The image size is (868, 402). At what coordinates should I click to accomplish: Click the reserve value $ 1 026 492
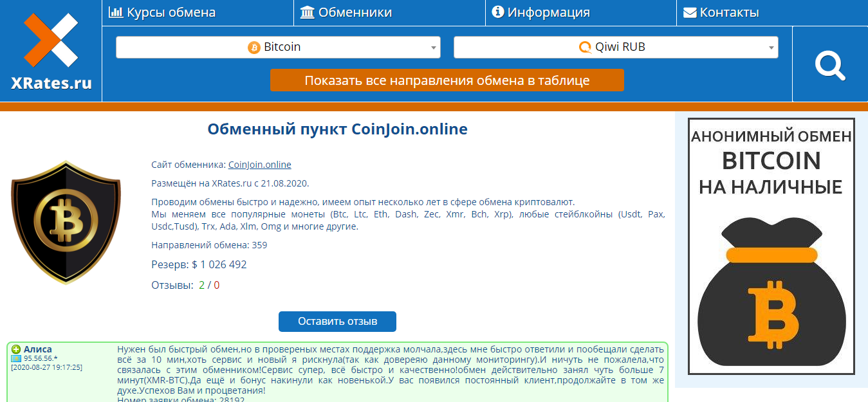pyautogui.click(x=219, y=264)
